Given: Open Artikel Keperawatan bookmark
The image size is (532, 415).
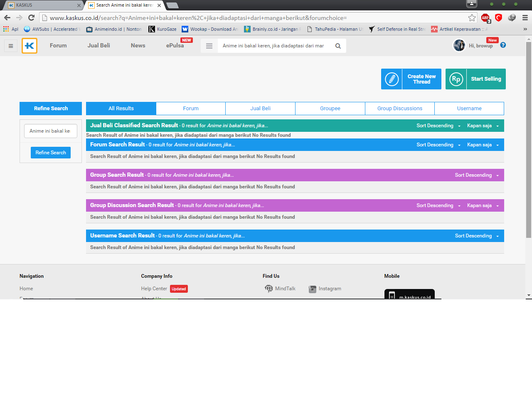Looking at the screenshot, I should click(460, 29).
